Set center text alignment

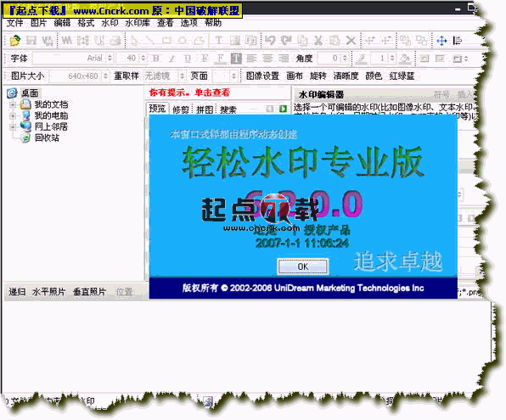point(267,59)
